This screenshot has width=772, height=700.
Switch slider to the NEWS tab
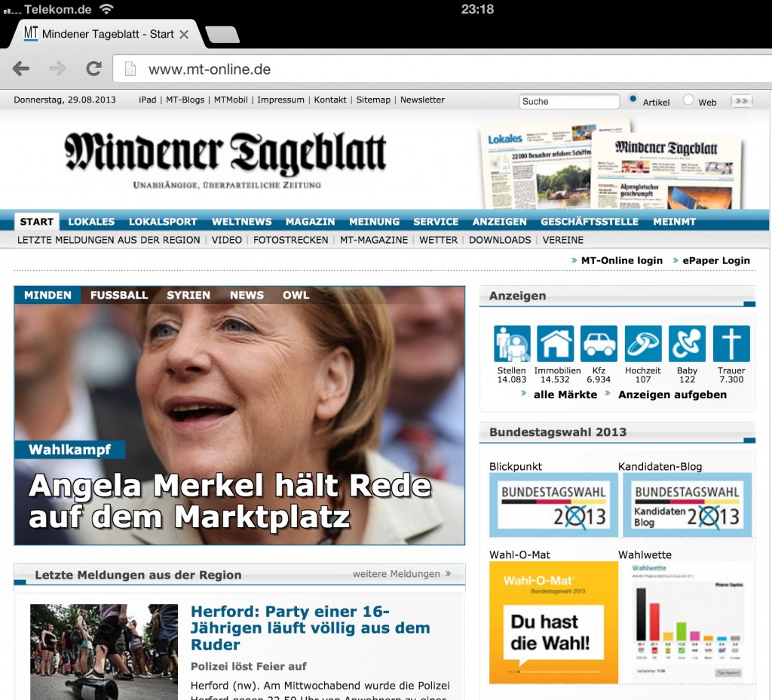(247, 295)
